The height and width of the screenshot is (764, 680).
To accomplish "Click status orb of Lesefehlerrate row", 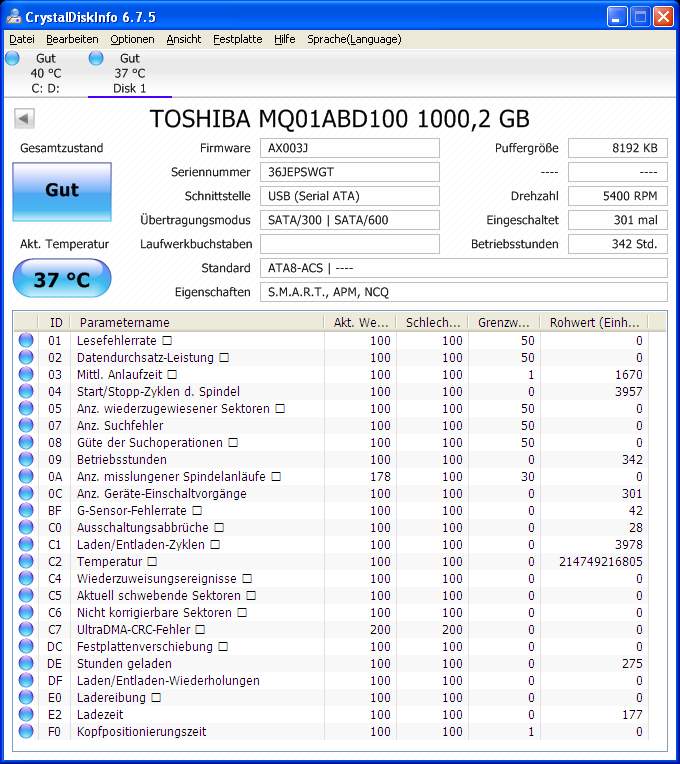I will (26, 340).
